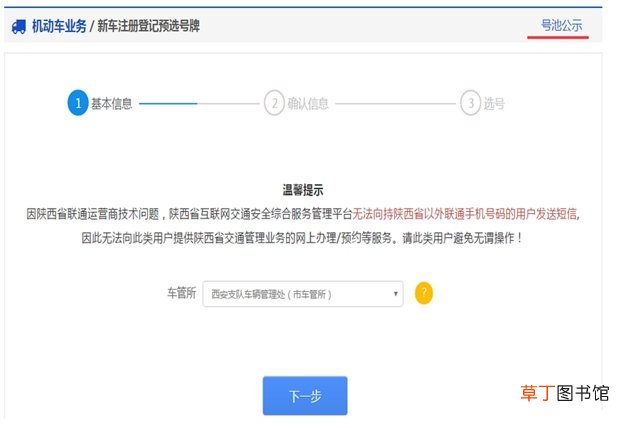The width and height of the screenshot is (620, 428).
Task: Click the truck icon beside 机动车业务
Action: 19,27
